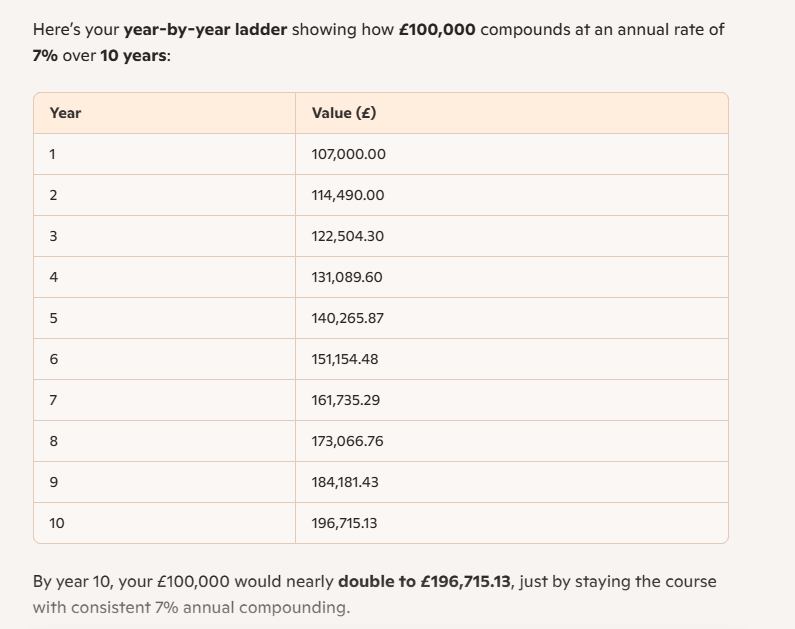
Task: Click the "Value (£)" column header
Action: pyautogui.click(x=344, y=113)
